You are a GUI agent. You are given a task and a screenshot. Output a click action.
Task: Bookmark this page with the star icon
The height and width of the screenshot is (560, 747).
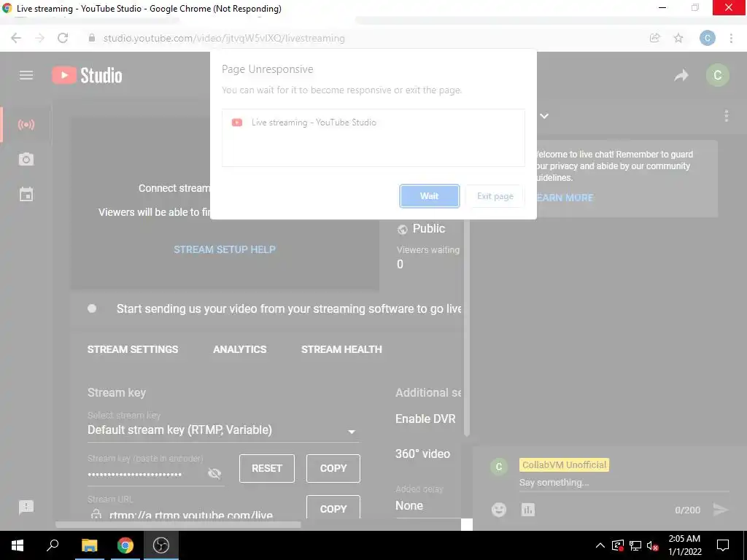tap(678, 38)
